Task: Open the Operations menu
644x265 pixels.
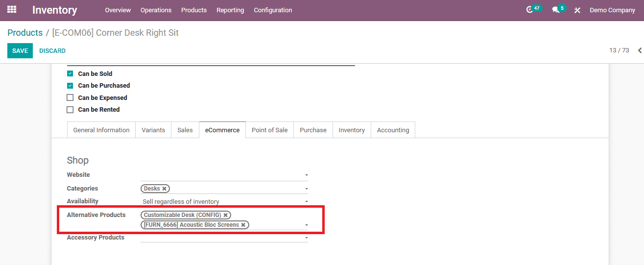Action: [156, 10]
